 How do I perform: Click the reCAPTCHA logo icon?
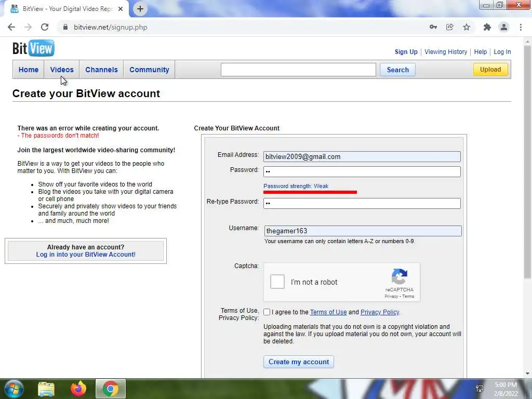pyautogui.click(x=400, y=276)
